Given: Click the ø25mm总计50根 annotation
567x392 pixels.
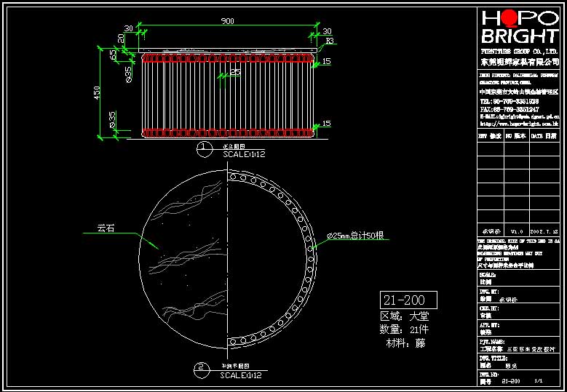Looking at the screenshot, I should [355, 236].
